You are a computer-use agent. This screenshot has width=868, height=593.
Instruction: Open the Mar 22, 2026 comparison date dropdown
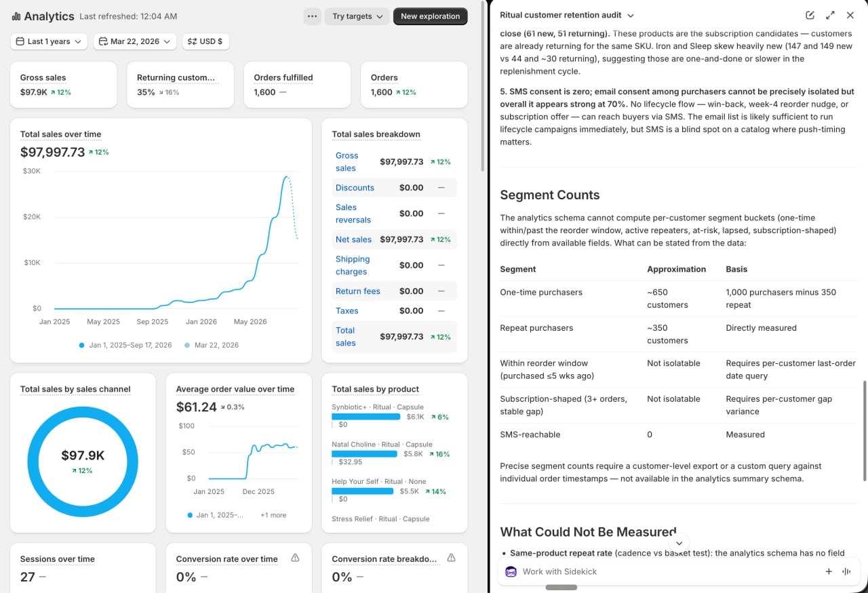point(135,41)
